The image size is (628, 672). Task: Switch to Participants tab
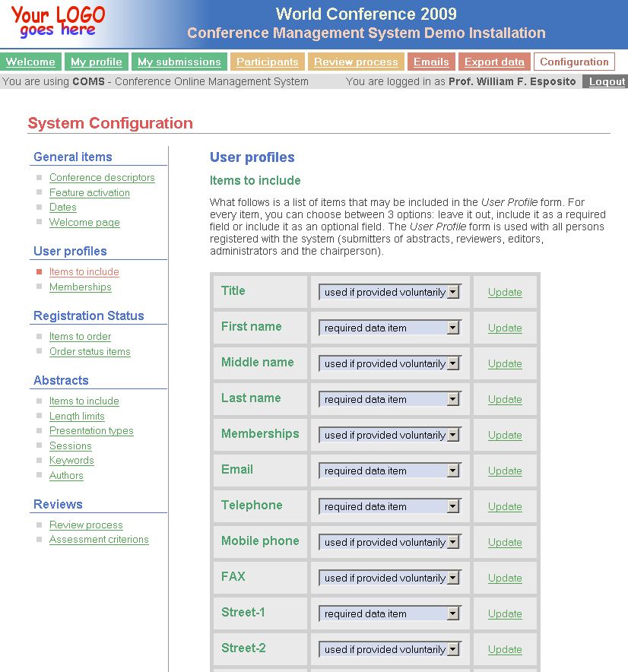pos(268,62)
